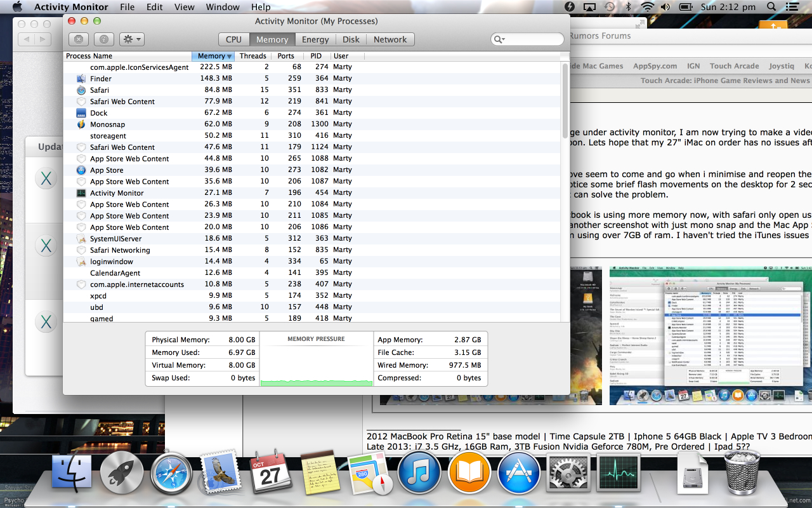Viewport: 812px width, 508px height.
Task: Open the Activity Monitor screenshot thumbnail in forum post
Action: point(710,335)
